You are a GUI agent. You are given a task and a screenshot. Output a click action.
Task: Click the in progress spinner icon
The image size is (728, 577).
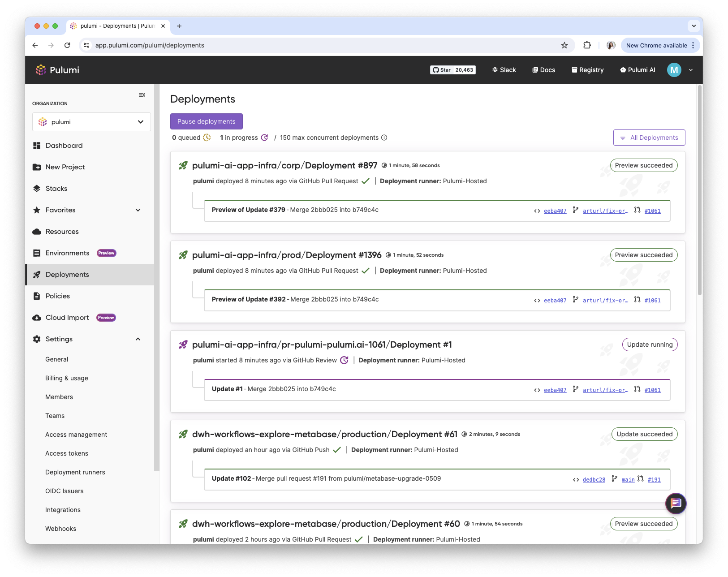point(265,138)
